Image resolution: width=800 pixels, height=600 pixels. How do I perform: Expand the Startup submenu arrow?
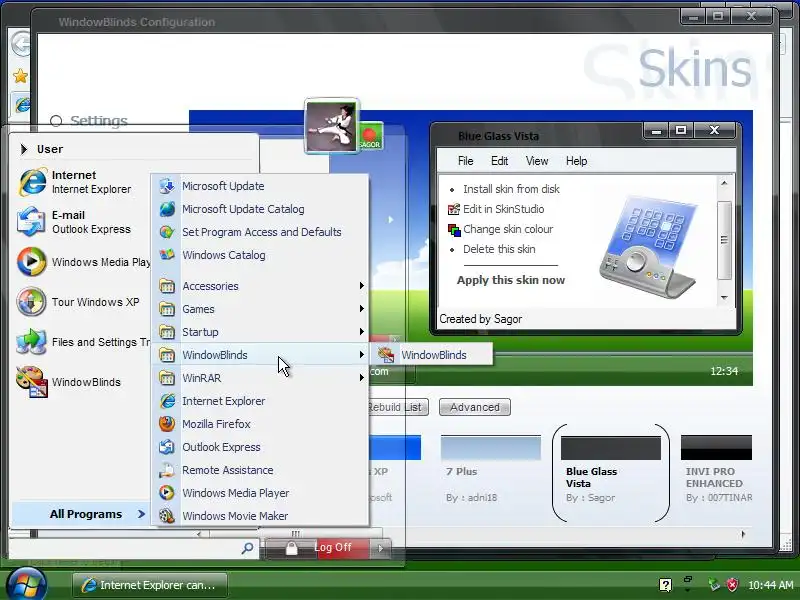pyautogui.click(x=361, y=332)
